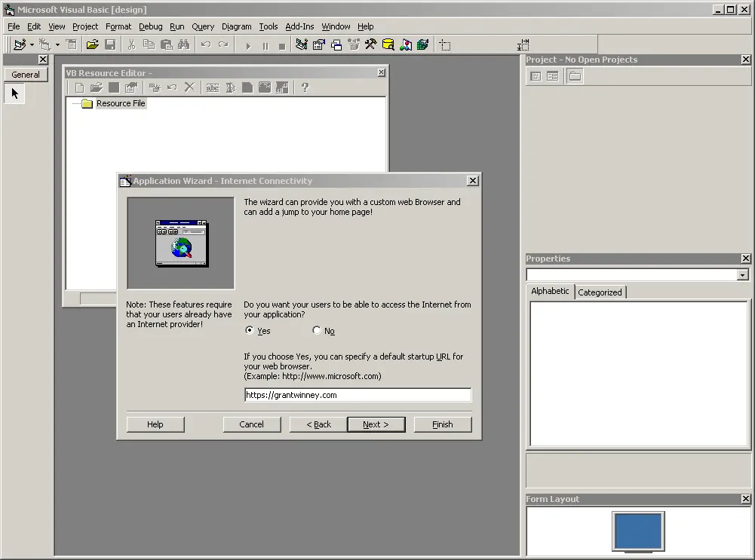Click the green grid add-in toolbar icon
755x560 pixels.
(x=423, y=44)
